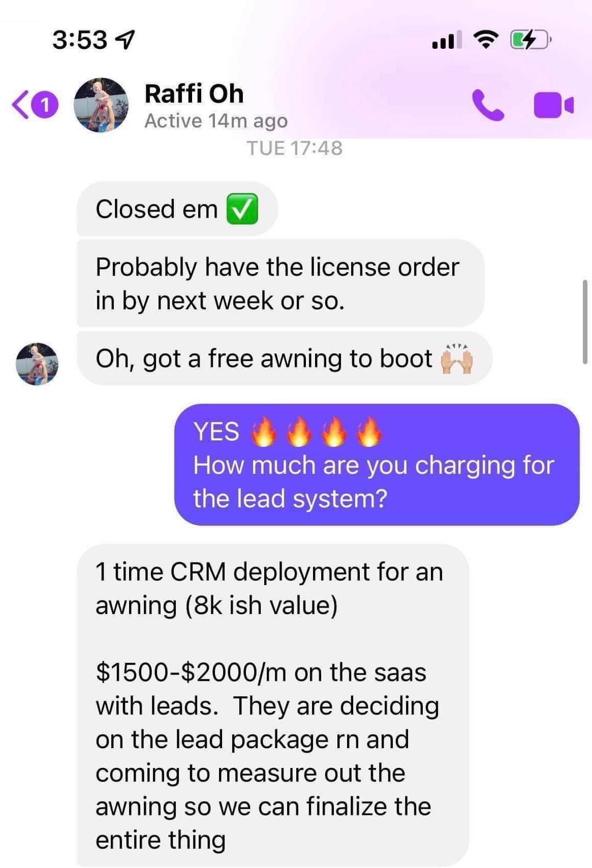Start a voice call with phone icon
The width and height of the screenshot is (592, 868).
click(x=488, y=105)
